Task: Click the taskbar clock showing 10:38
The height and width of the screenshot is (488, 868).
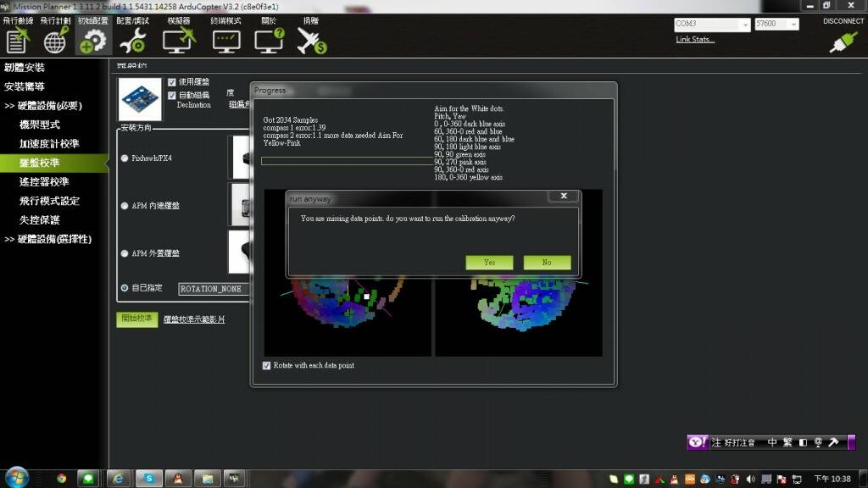Action: (832, 480)
